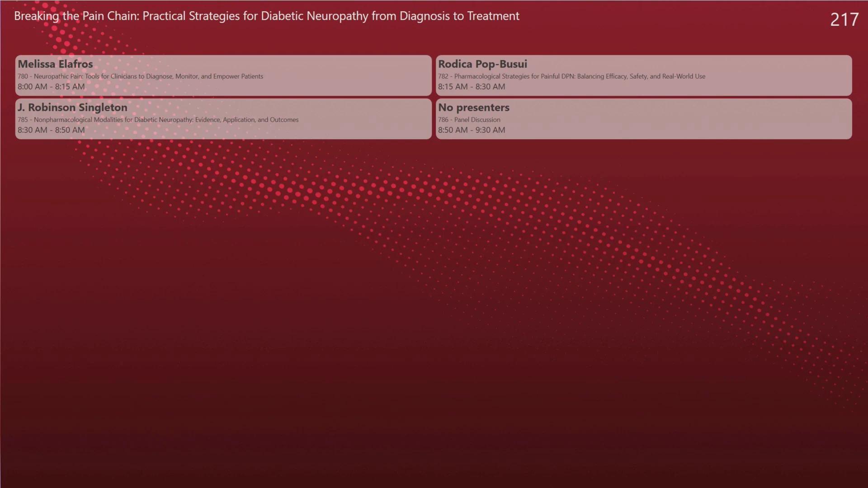Click the No presenters heading

click(x=474, y=108)
